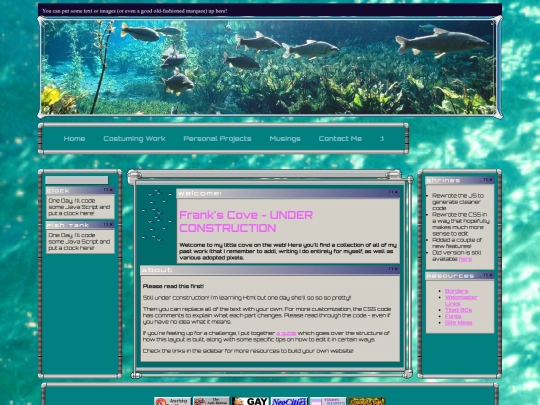The image size is (540, 405).
Task: Open the Tiled BGs resource link
Action: (458, 310)
